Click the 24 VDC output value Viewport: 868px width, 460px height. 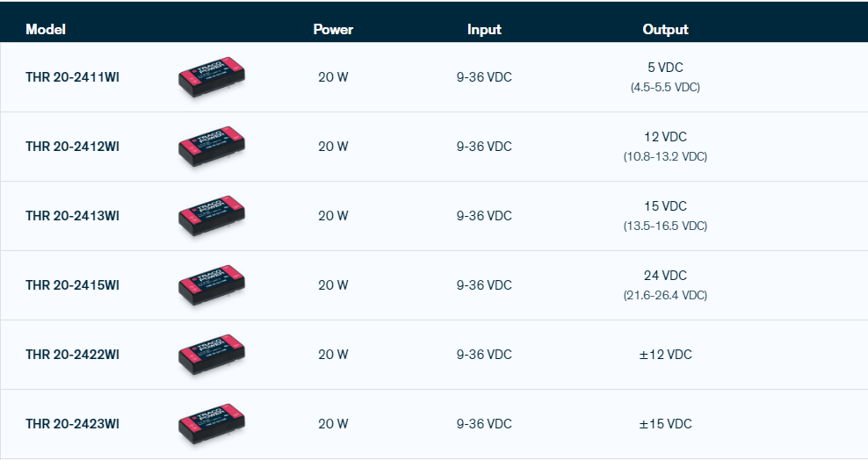coord(665,276)
